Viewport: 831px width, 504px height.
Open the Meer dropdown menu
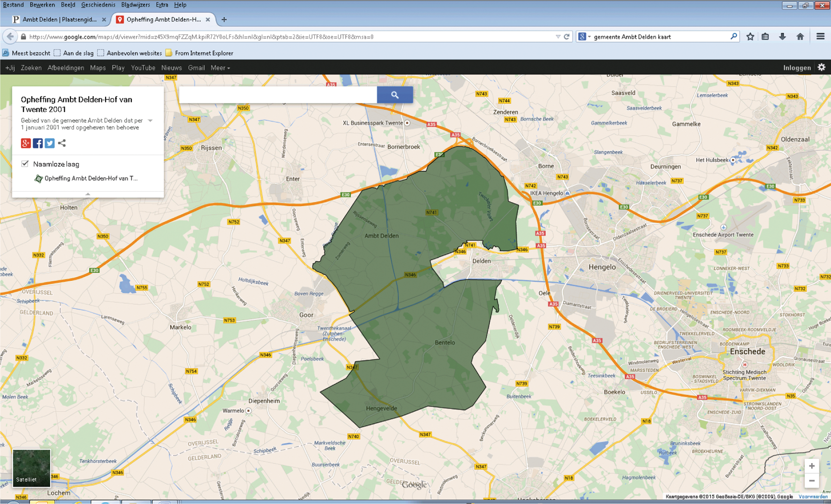(220, 68)
